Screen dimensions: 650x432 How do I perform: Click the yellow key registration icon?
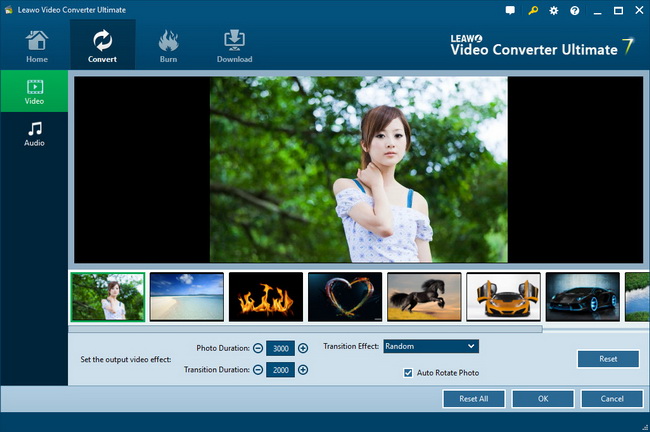point(533,10)
